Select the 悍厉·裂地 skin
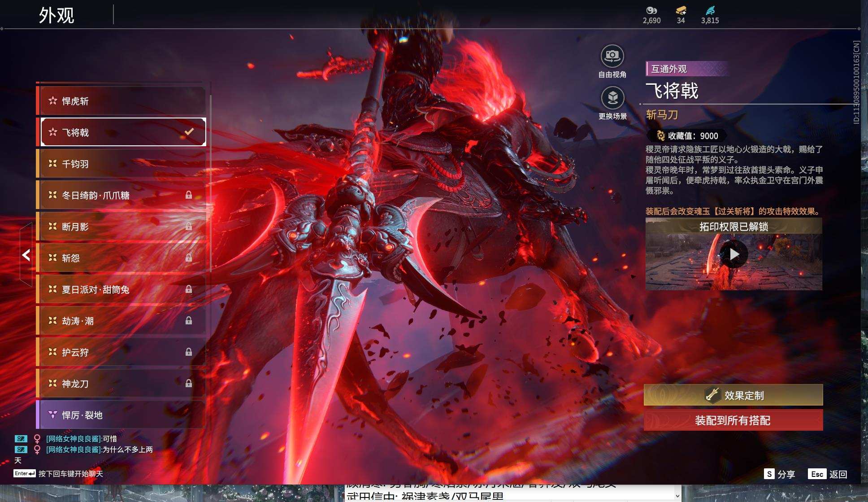Image resolution: width=868 pixels, height=502 pixels. 121,415
